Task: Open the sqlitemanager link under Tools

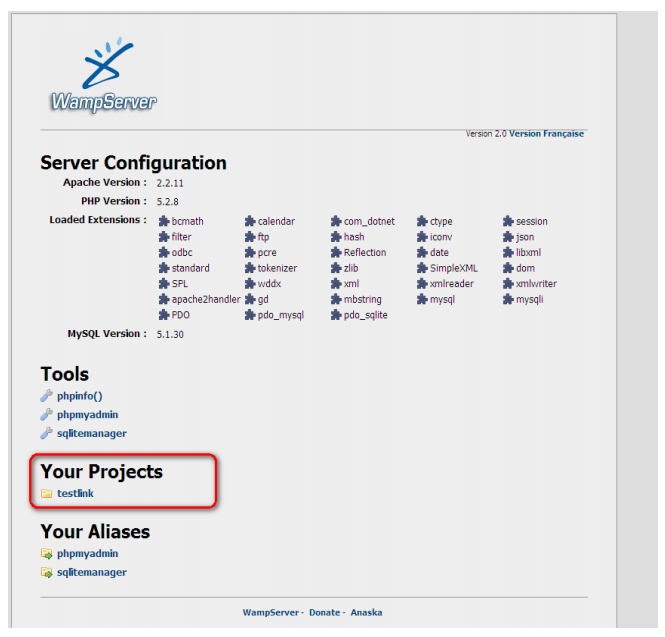Action: point(92,433)
